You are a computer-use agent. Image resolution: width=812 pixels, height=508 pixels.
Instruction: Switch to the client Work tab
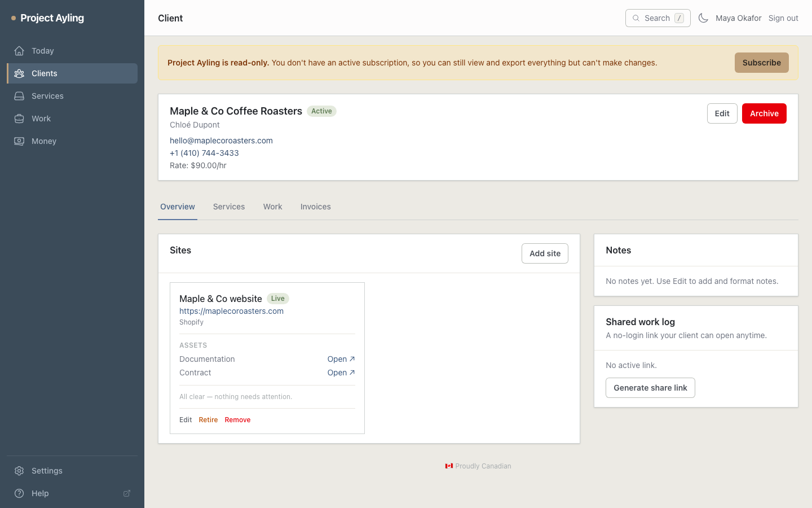click(273, 207)
